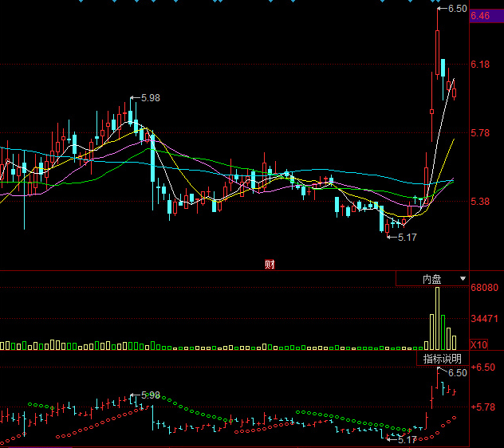Click the 6.50 annotation in the bottom indicator panel
Viewport: 504px width, 448px height.
(x=457, y=373)
